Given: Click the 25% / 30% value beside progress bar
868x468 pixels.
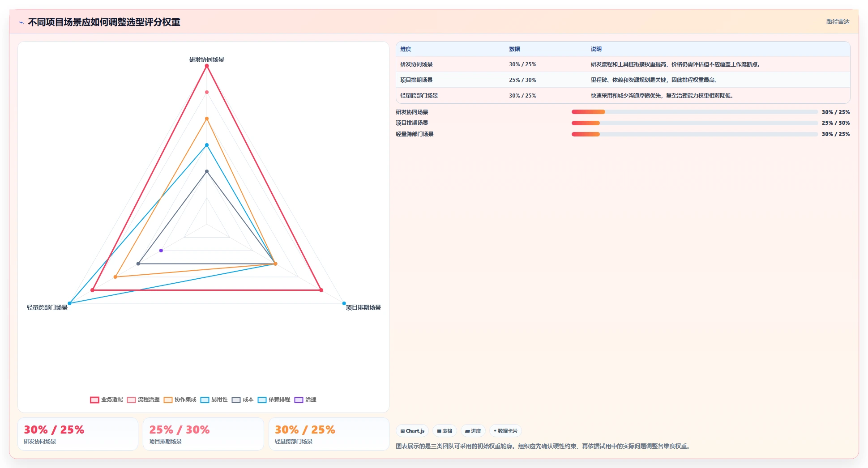Looking at the screenshot, I should pyautogui.click(x=836, y=123).
